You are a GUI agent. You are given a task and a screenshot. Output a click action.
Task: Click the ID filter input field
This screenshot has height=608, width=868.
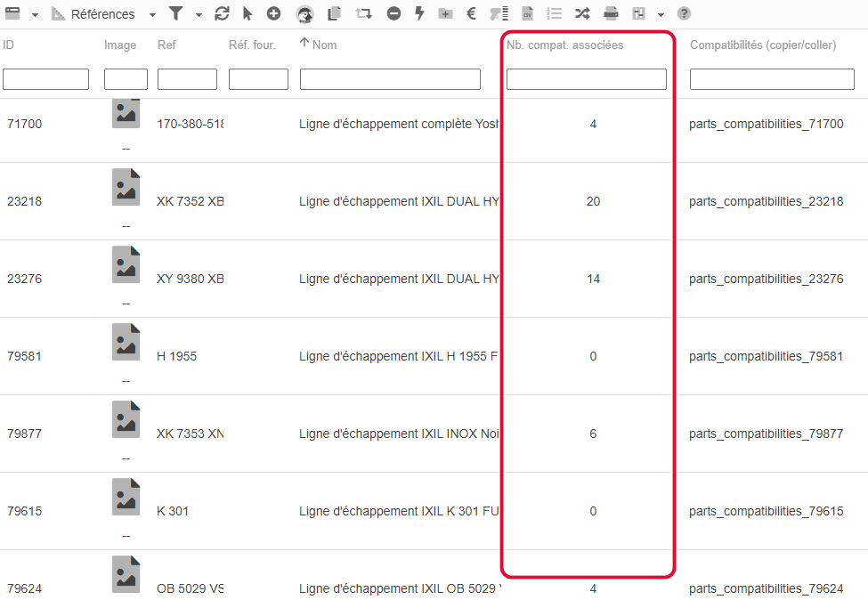[45, 79]
